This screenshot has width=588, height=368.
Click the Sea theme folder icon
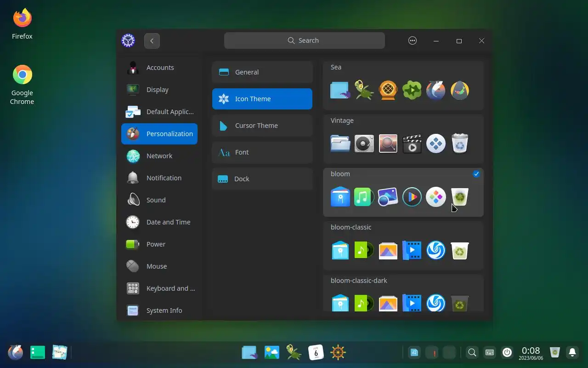(340, 90)
